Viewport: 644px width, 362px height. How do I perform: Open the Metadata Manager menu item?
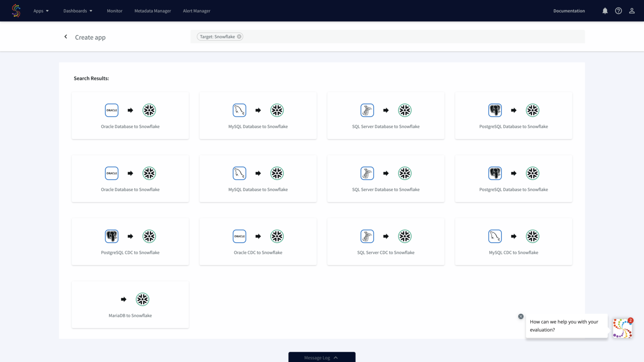pyautogui.click(x=153, y=10)
